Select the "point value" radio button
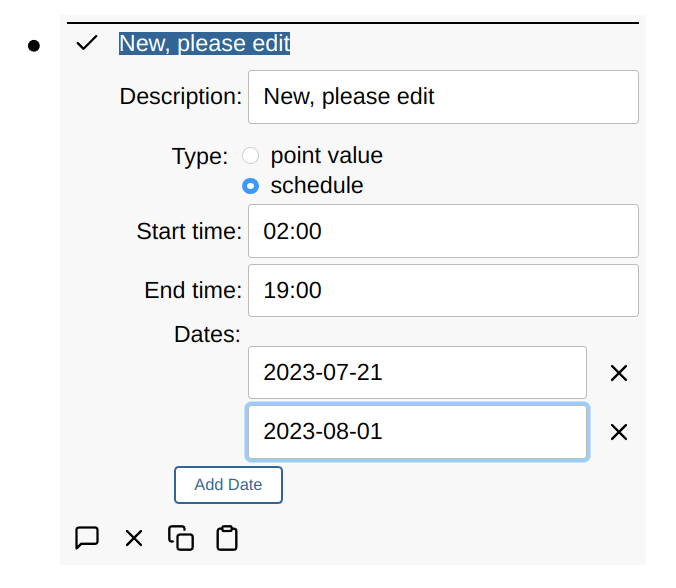The height and width of the screenshot is (588, 676). coord(251,156)
